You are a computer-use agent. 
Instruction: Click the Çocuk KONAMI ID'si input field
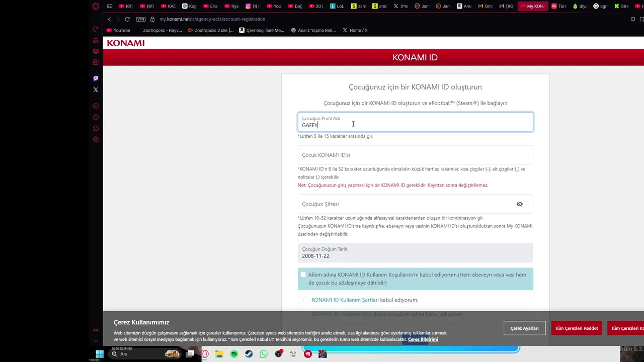[416, 155]
